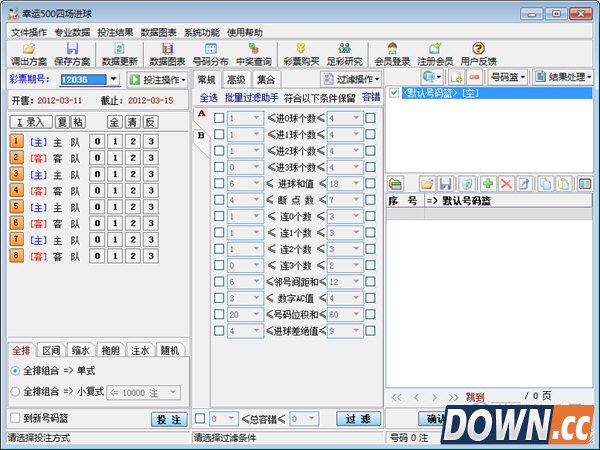Open the 号码篮 dropdown menu

click(507, 77)
